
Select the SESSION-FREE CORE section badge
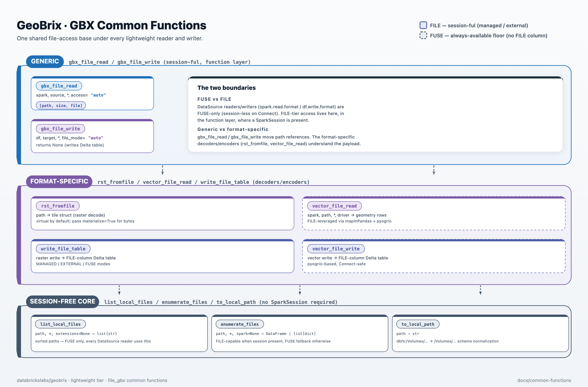(63, 302)
